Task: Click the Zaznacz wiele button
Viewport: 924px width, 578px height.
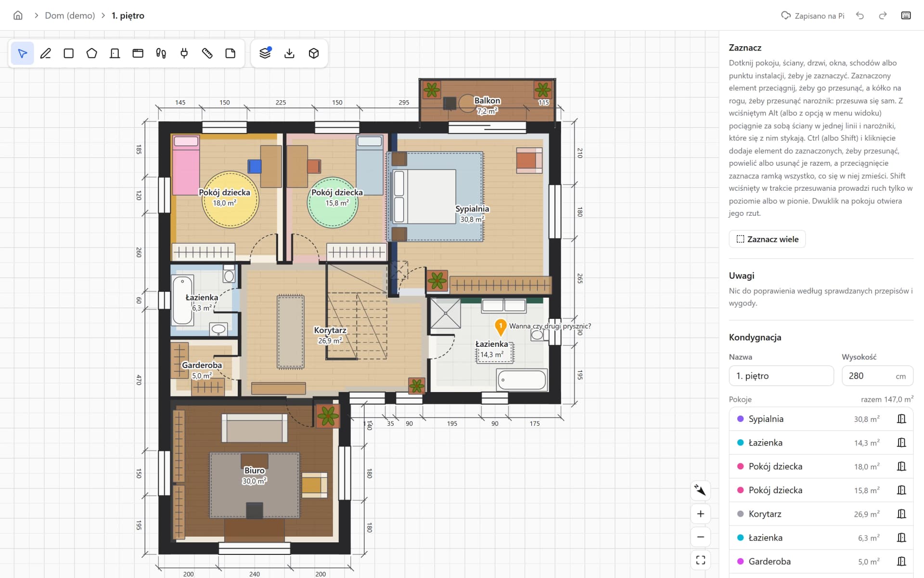Action: click(767, 239)
